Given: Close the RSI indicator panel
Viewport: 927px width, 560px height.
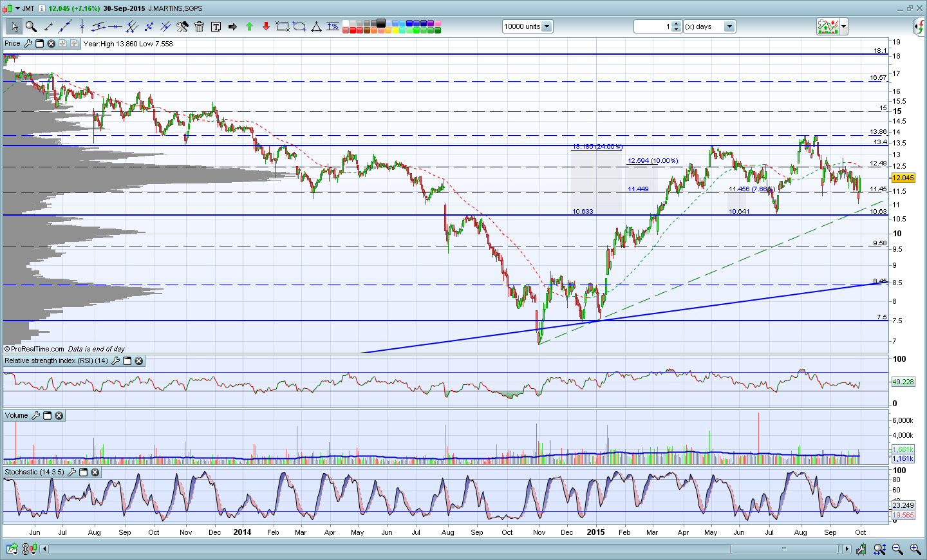Looking at the screenshot, I should (138, 361).
